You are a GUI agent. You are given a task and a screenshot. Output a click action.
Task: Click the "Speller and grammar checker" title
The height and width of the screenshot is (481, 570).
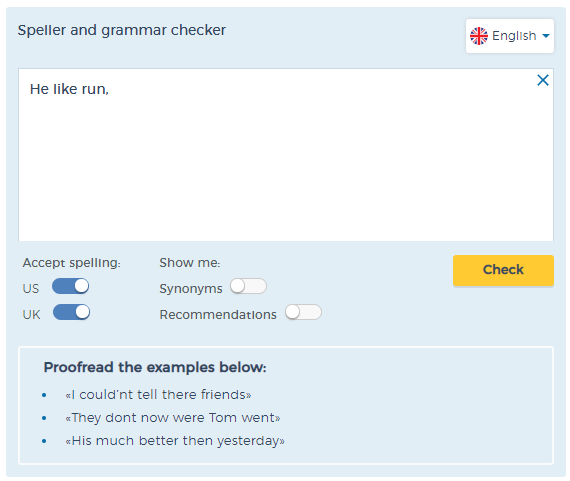(x=122, y=30)
